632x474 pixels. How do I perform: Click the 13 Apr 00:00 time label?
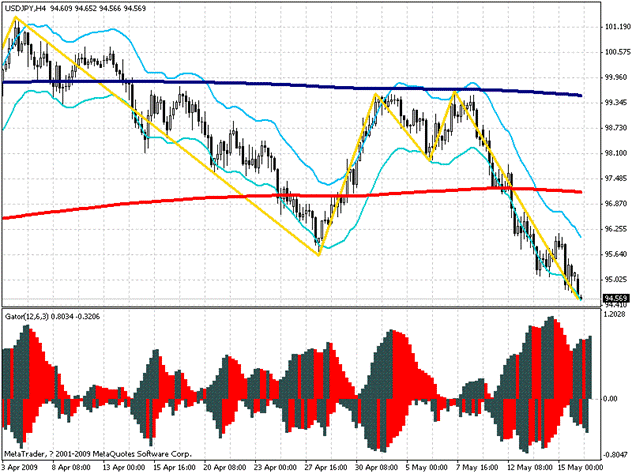tap(124, 467)
